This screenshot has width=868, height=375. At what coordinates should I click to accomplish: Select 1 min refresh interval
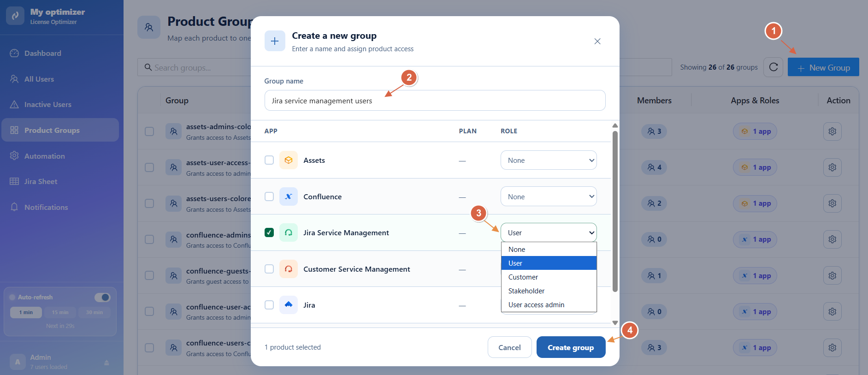pos(26,313)
